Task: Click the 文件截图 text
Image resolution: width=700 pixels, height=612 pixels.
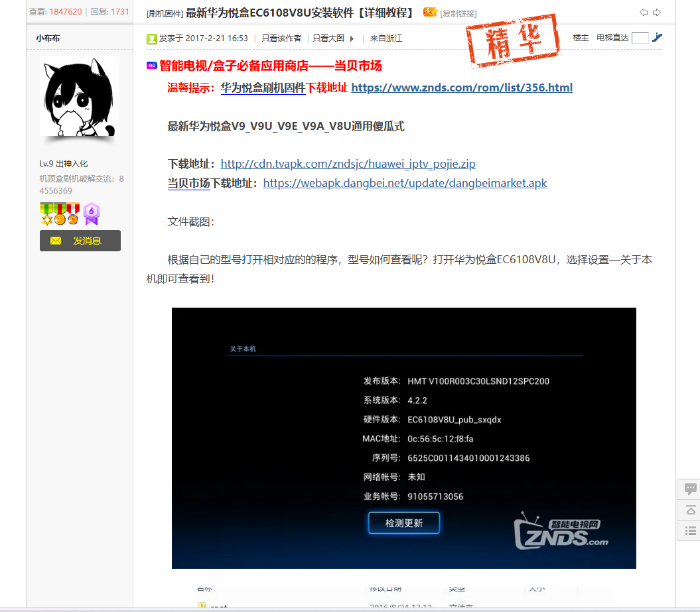Action: pyautogui.click(x=190, y=221)
